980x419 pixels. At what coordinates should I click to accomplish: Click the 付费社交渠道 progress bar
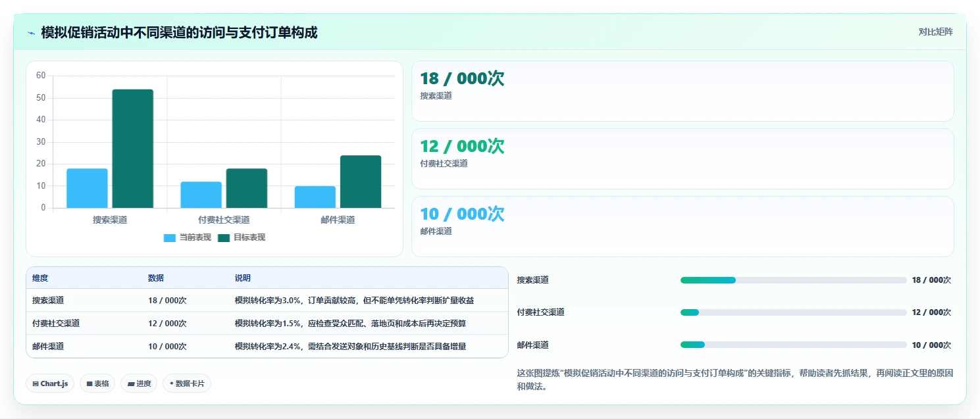coord(793,312)
